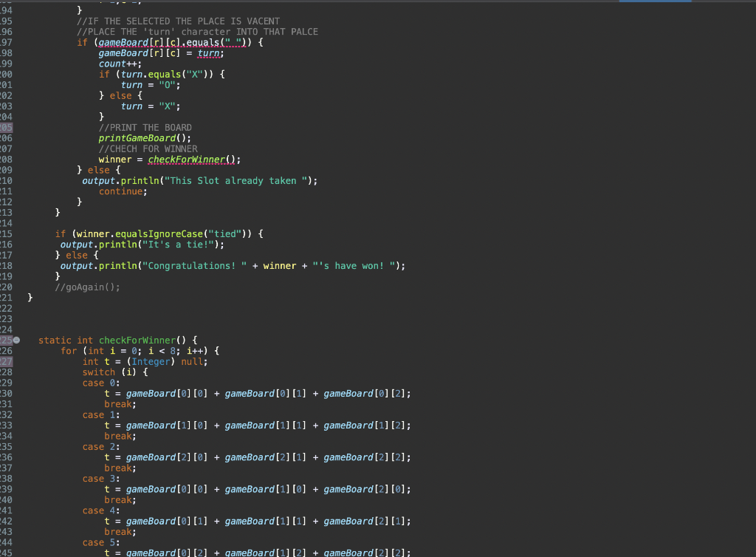This screenshot has width=756, height=557.
Task: Click gameBoard[2][0] at the end of the case 3 line
Action: (365, 490)
